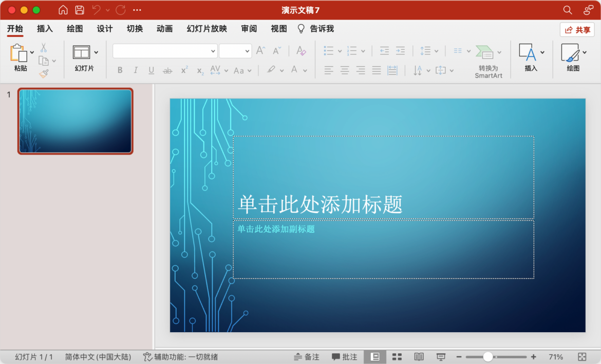The image size is (601, 364).
Task: Expand the slide layout arrow next to 幻灯片
Action: pyautogui.click(x=96, y=52)
